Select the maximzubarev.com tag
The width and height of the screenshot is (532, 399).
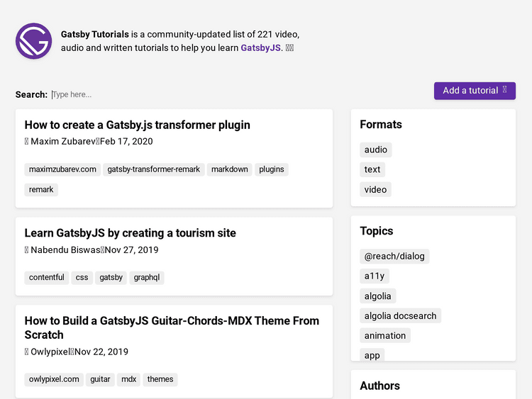(x=62, y=169)
